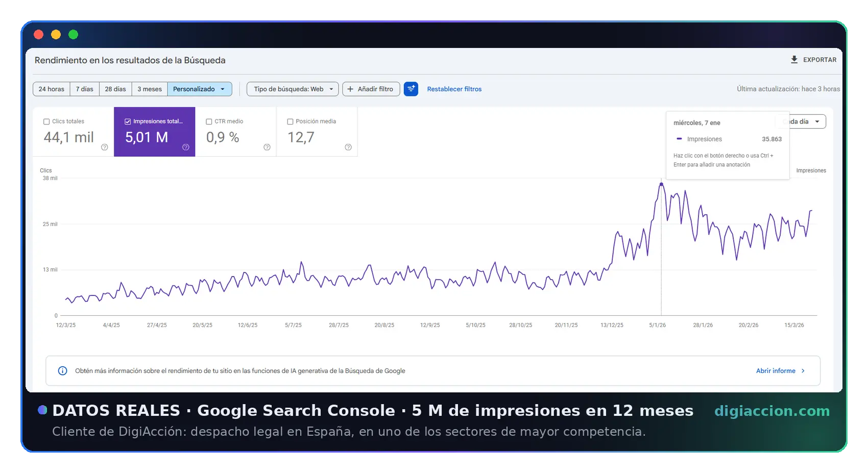
Task: Click the y-axis label 13 mil
Action: pyautogui.click(x=50, y=269)
